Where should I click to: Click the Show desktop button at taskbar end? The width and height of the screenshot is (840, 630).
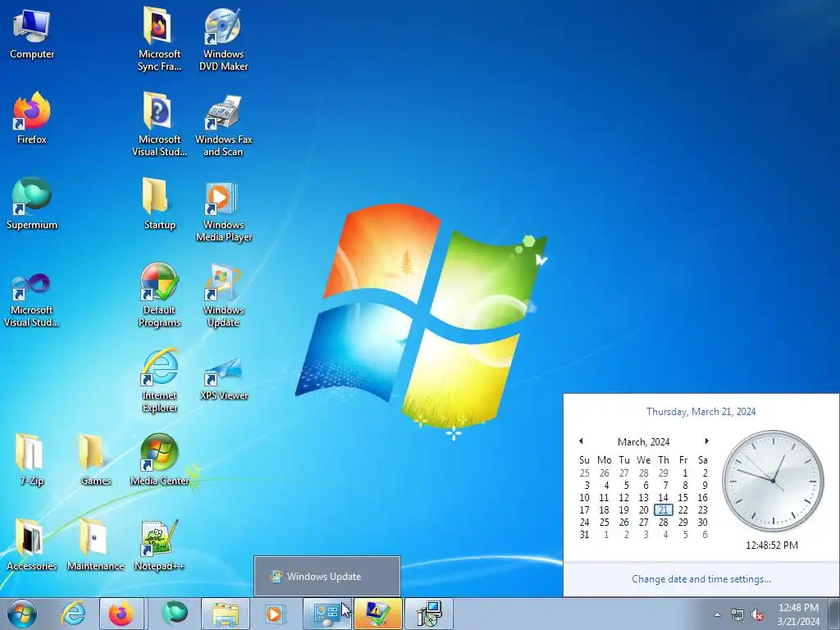coord(833,614)
